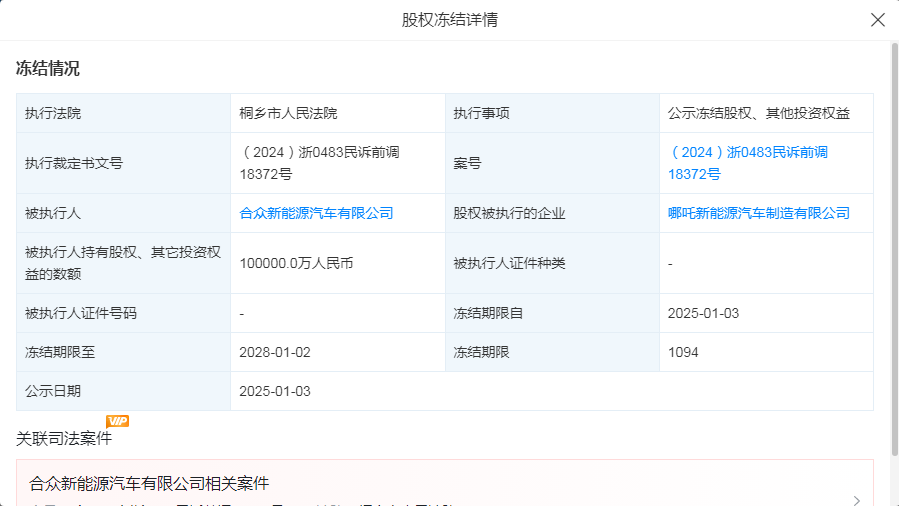Screen dimensions: 899x506
Task: Click the 关联司法案件 section heading
Action: (x=64, y=439)
